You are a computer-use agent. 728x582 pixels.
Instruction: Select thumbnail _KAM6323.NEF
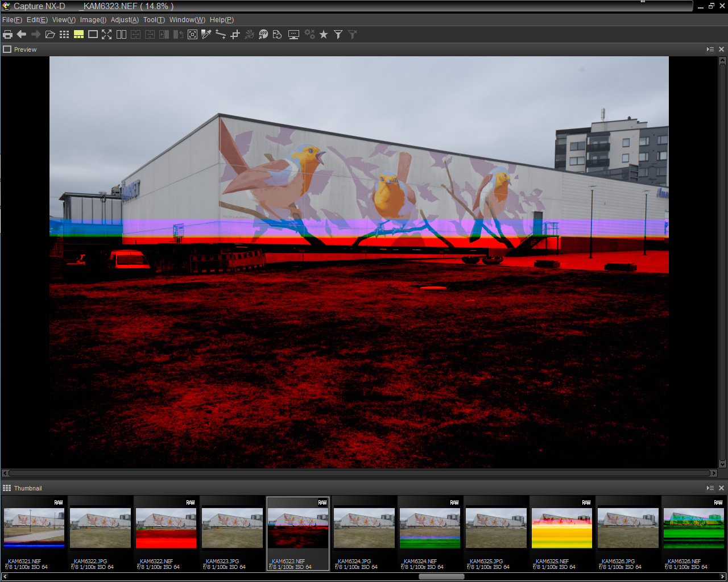click(x=298, y=533)
